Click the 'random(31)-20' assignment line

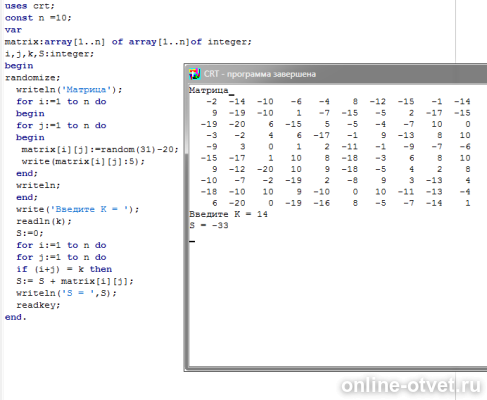100,149
